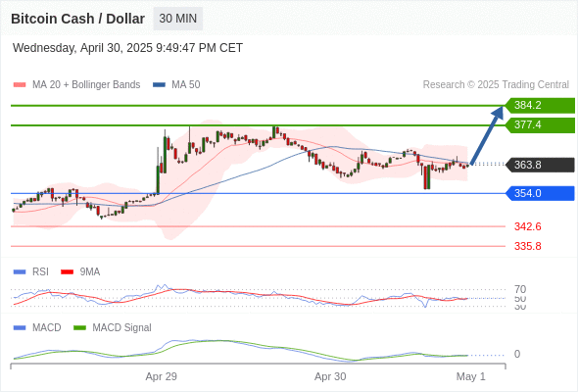Click the MA 20 + Bollinger Bands pink swatch
578x392 pixels.
pyautogui.click(x=20, y=85)
